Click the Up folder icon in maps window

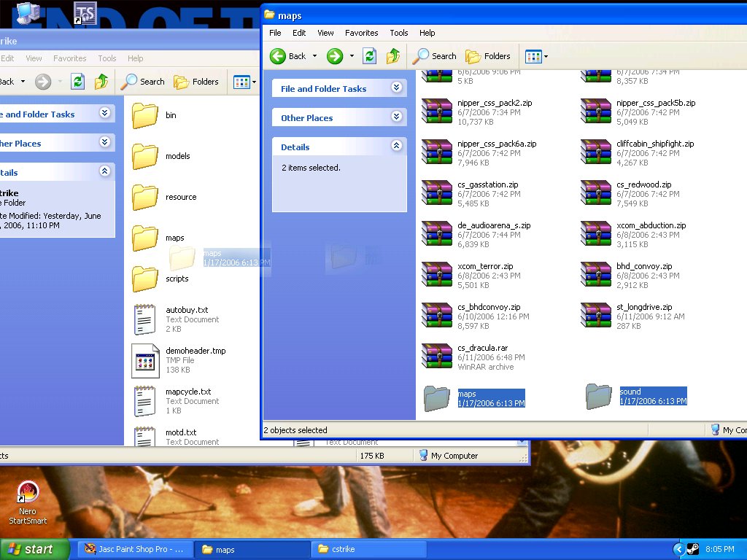pyautogui.click(x=393, y=56)
